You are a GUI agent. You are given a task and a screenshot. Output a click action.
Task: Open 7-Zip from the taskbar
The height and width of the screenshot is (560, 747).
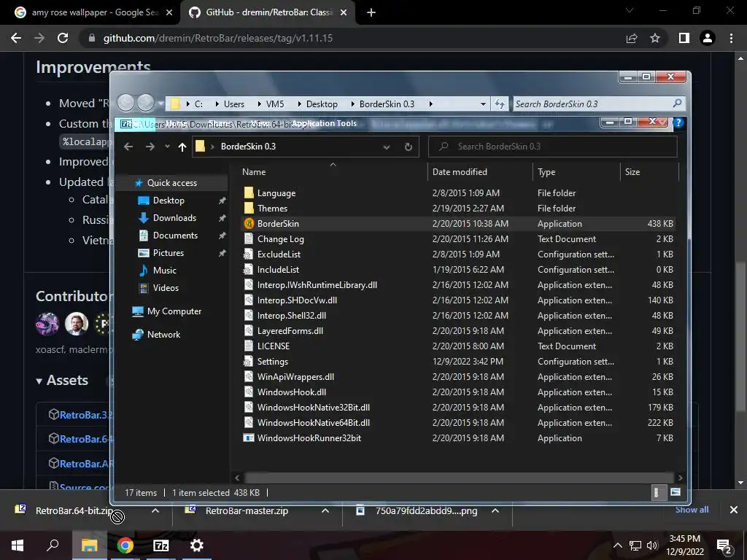[x=161, y=545]
